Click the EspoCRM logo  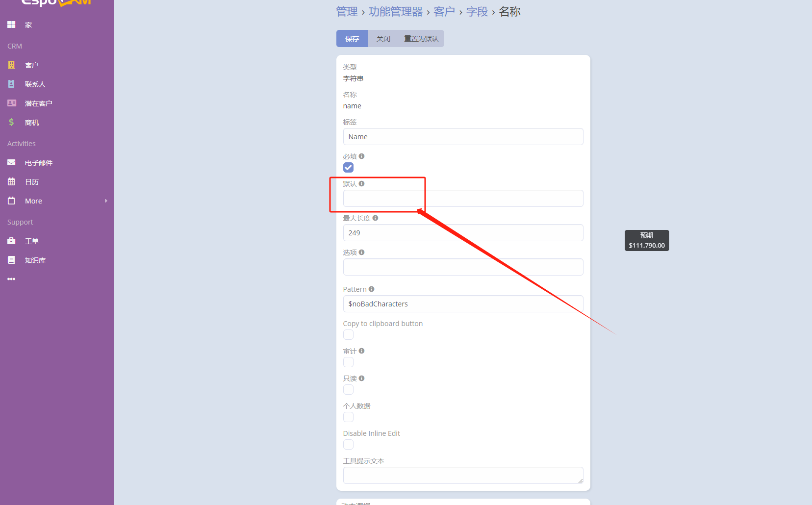56,2
